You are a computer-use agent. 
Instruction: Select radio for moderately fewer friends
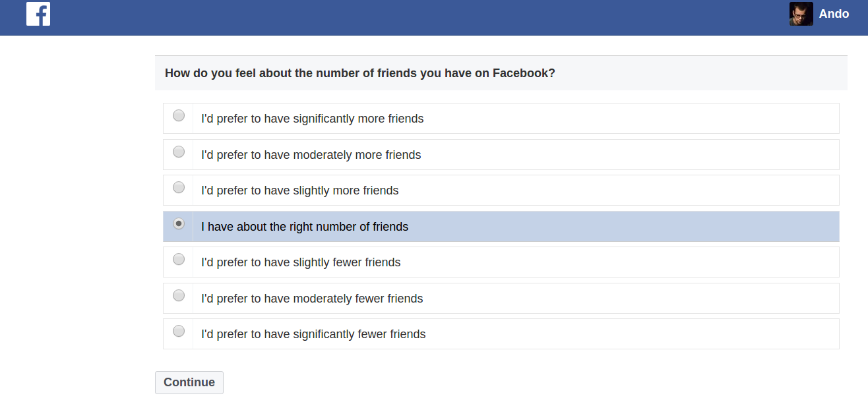point(179,295)
